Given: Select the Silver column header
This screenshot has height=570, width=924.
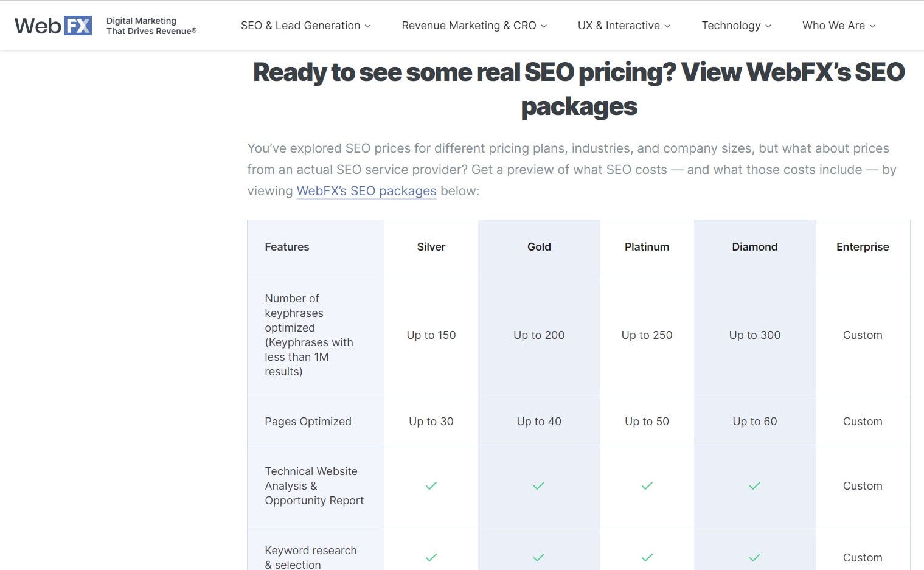Looking at the screenshot, I should pyautogui.click(x=431, y=247).
